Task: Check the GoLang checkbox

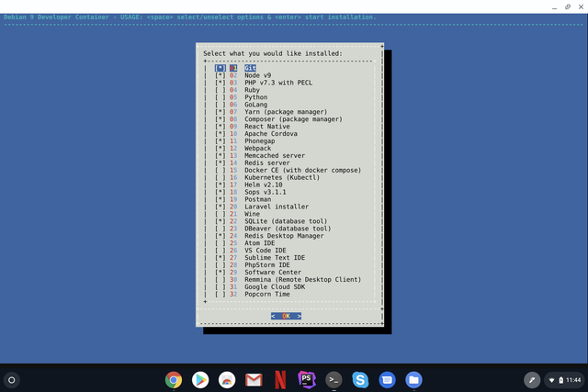Action: click(220, 105)
